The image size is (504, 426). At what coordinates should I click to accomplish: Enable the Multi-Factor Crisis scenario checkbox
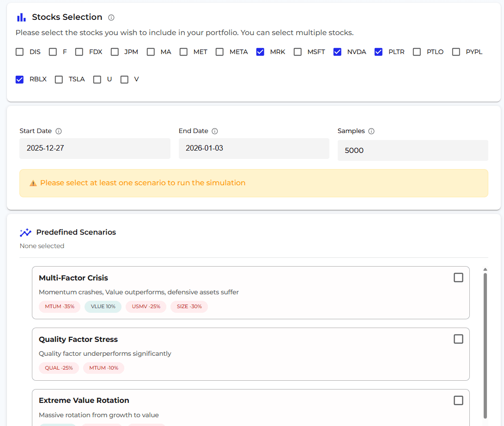(x=458, y=278)
